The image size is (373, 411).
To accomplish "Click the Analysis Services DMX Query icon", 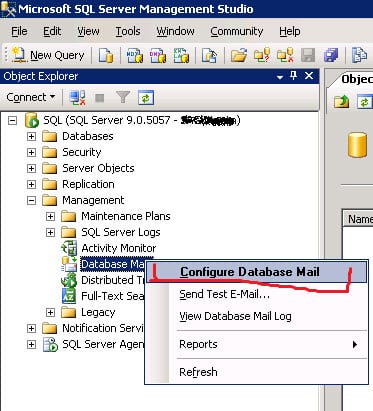I will [x=158, y=55].
